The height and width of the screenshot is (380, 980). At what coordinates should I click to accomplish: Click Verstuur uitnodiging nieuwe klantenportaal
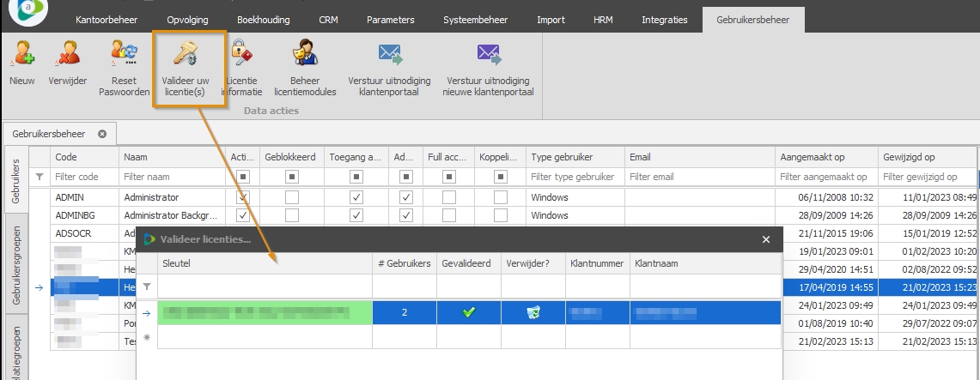[488, 57]
